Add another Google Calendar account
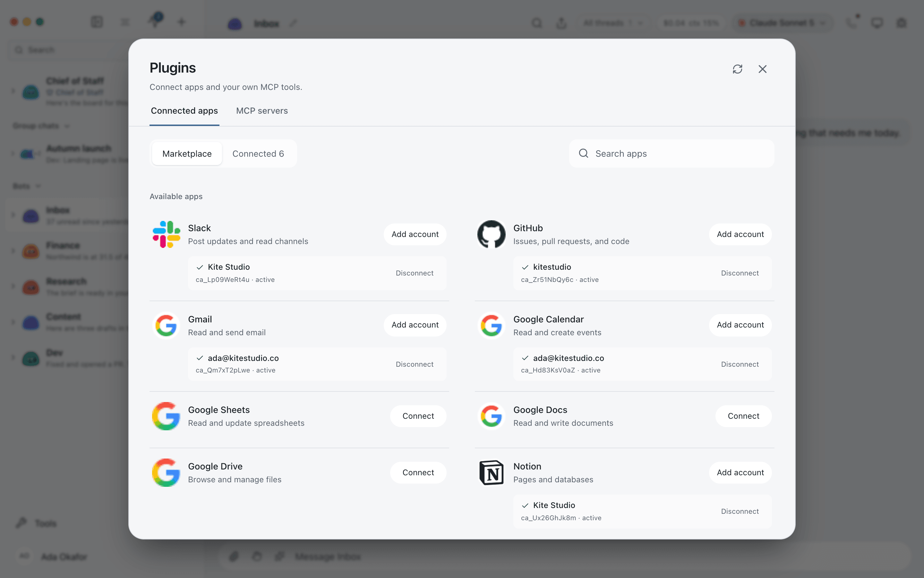This screenshot has height=578, width=924. pyautogui.click(x=740, y=325)
